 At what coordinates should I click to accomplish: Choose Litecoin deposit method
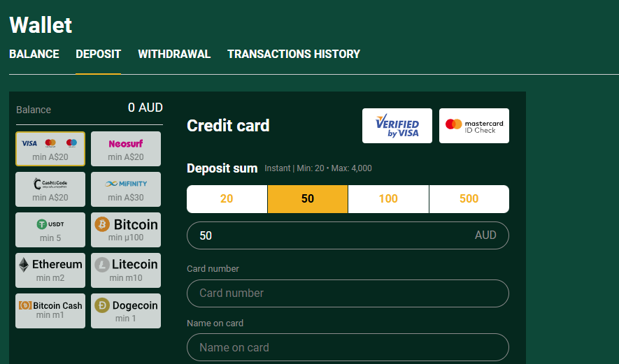pyautogui.click(x=126, y=270)
